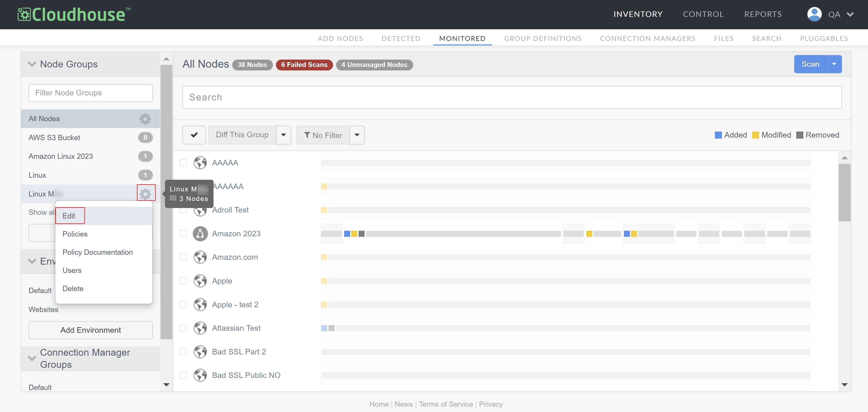The height and width of the screenshot is (412, 868).
Task: Switch to the Add Nodes tab
Action: 340,38
